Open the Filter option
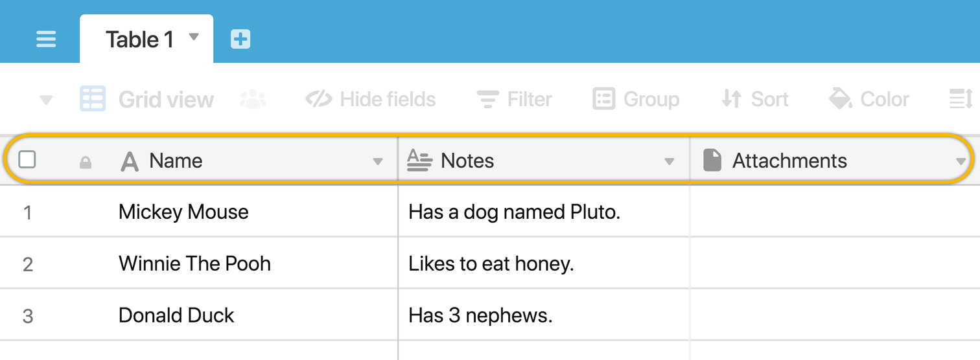The image size is (980, 360). click(x=515, y=99)
